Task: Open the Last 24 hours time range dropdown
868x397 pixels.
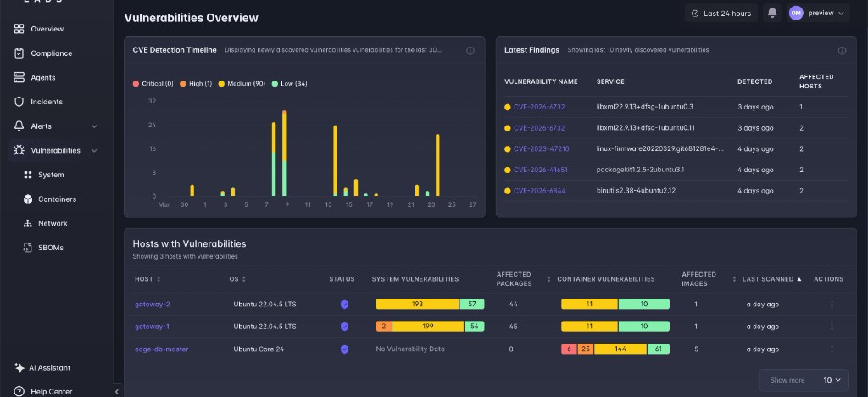Action: 721,14
